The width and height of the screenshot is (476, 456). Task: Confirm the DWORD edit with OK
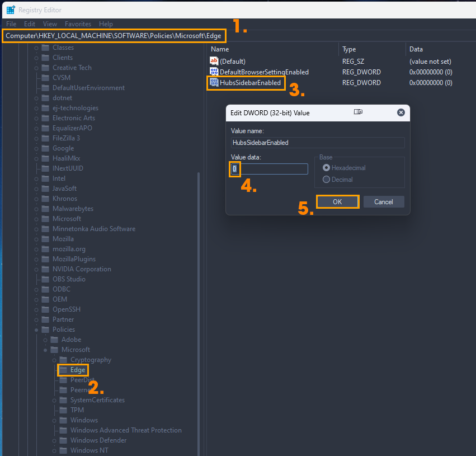(337, 201)
